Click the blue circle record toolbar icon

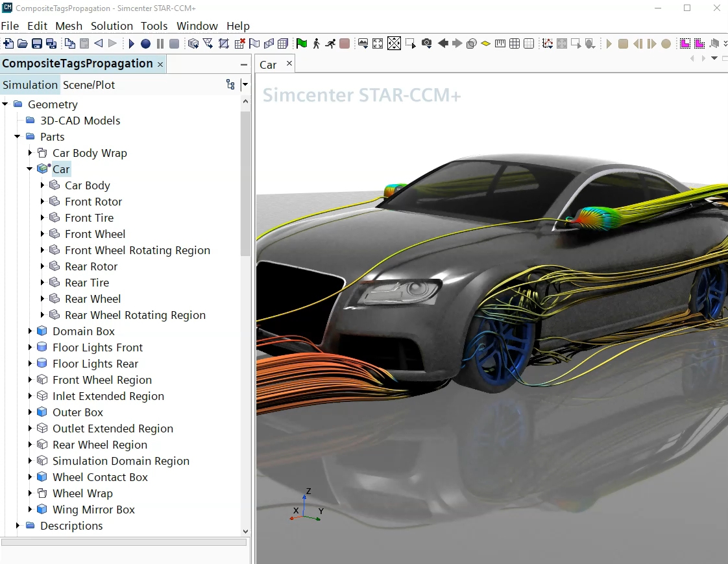pyautogui.click(x=145, y=43)
